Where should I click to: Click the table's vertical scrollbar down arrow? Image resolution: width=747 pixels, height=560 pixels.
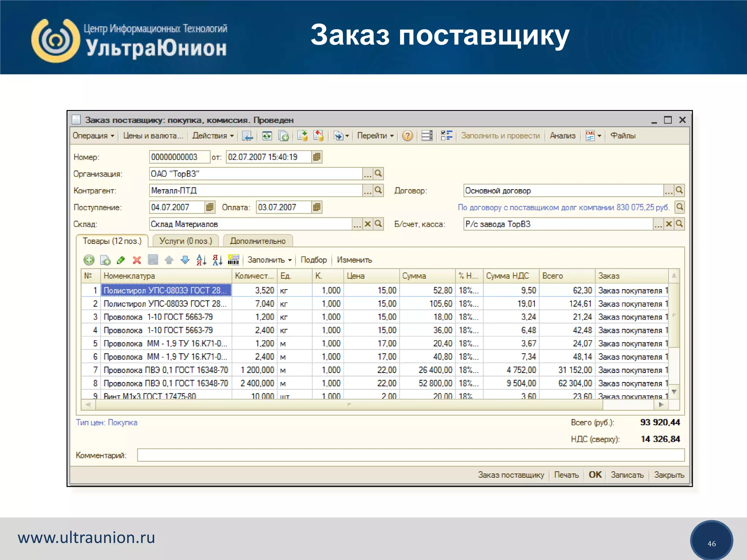coord(674,392)
